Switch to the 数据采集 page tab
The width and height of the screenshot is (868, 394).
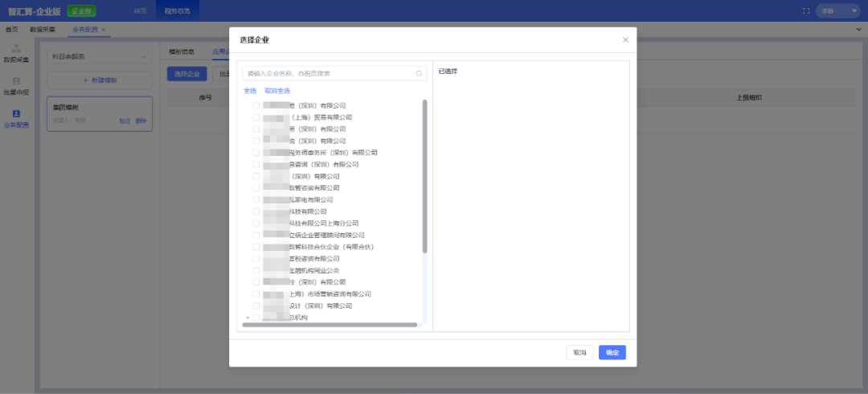pos(43,30)
